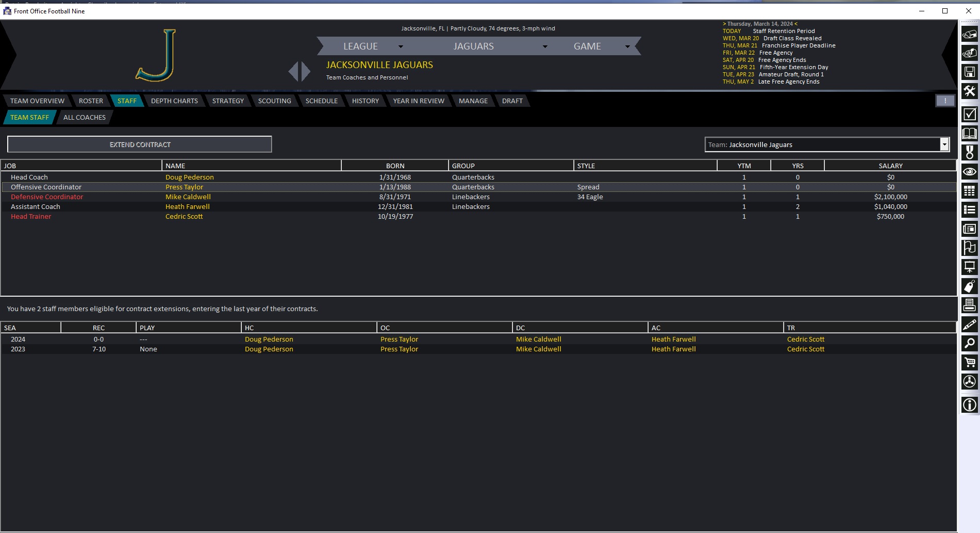Open the LEAGUE dropdown menu
This screenshot has width=980, height=533.
point(373,46)
